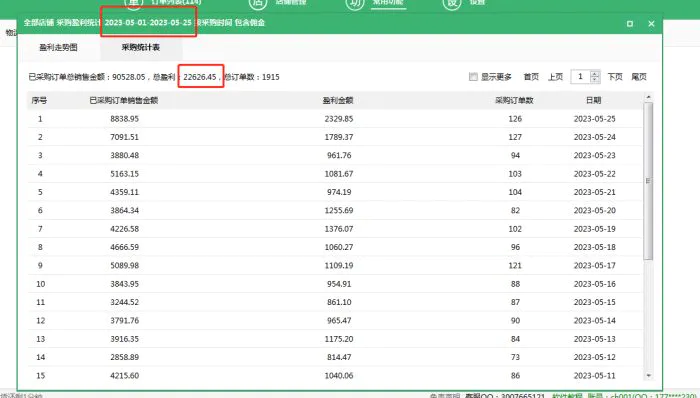Screen dimensions: 700x398
Task: Select sales amount cell 3244.52
Action: coord(125,302)
